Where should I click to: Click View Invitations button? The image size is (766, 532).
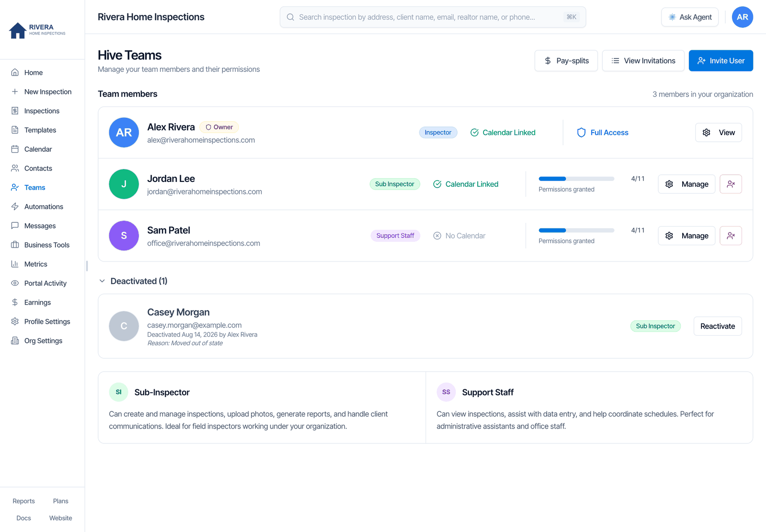pyautogui.click(x=643, y=61)
